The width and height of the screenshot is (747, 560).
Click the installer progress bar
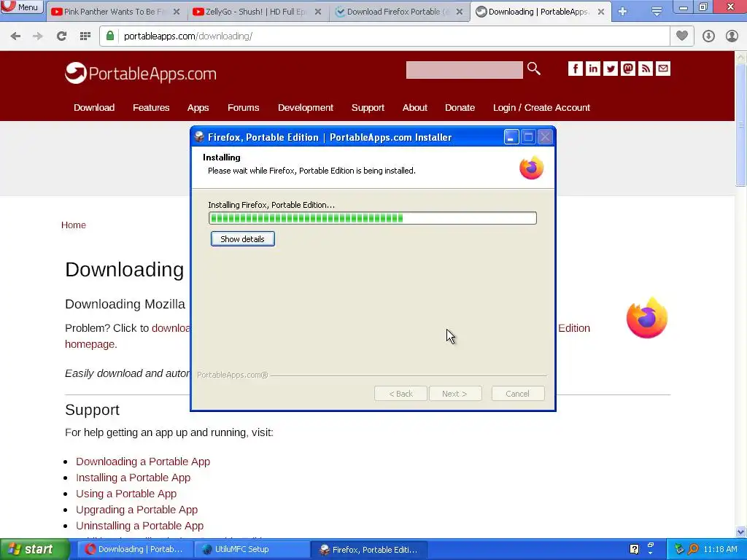coord(373,218)
